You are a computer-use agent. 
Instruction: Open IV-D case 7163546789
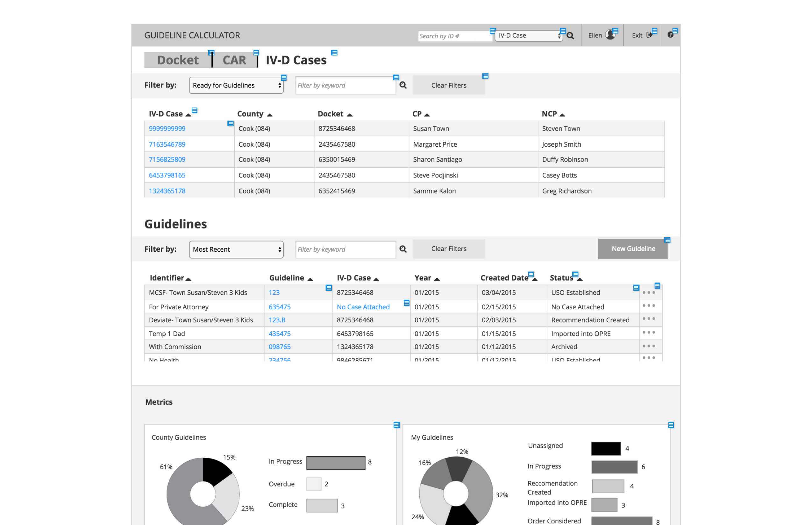(167, 144)
